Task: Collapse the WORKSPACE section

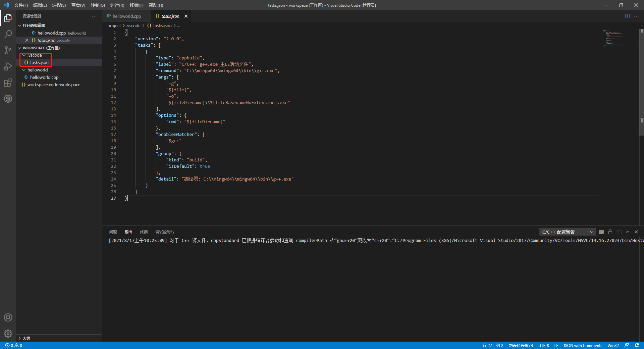Action: (x=19, y=48)
